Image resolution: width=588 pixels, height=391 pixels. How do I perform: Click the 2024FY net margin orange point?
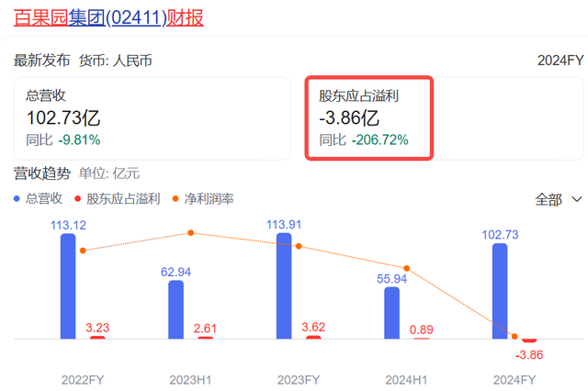[x=514, y=336]
